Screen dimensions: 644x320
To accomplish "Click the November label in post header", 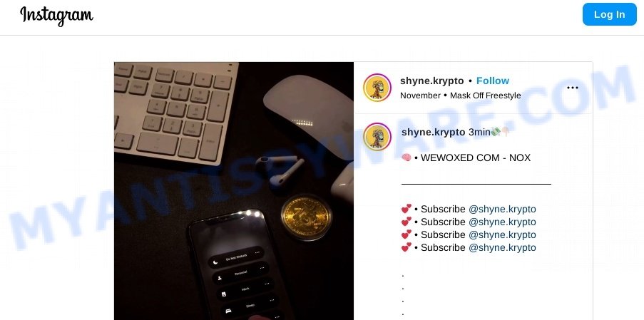I will 420,96.
